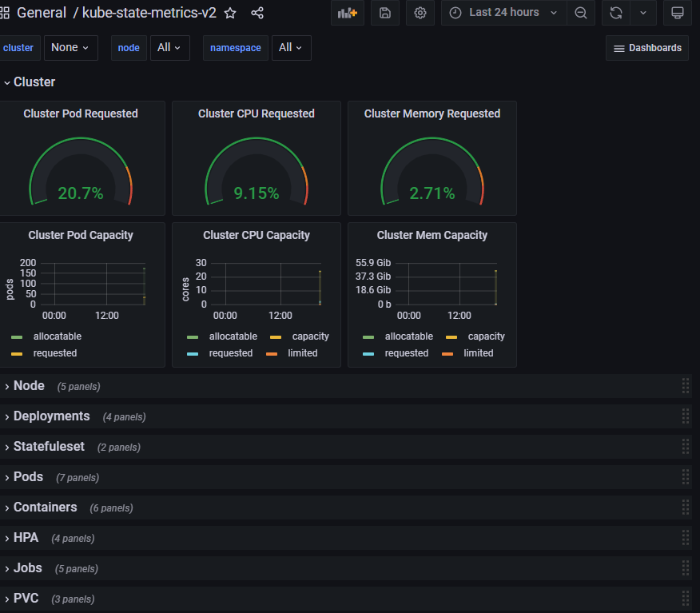Toggle capacity series in CPU Capacity legend
Viewport: 700px width, 613px height.
(310, 336)
